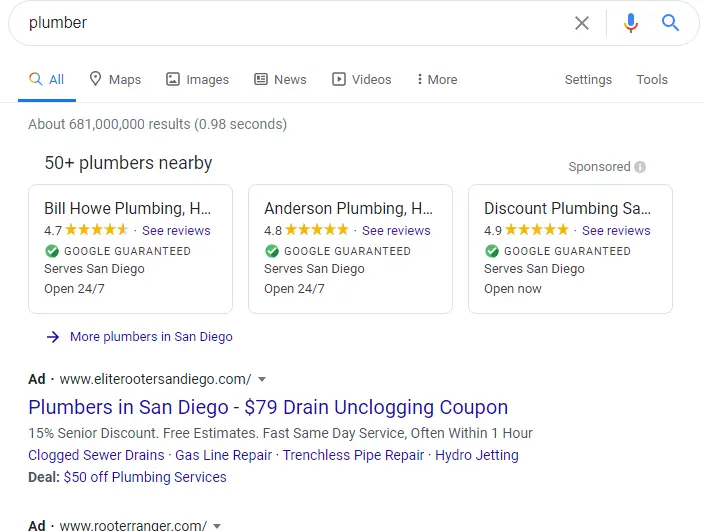Image resolution: width=704 pixels, height=531 pixels.
Task: Open dropdown arrow next to rooterranger.com
Action: 217,526
